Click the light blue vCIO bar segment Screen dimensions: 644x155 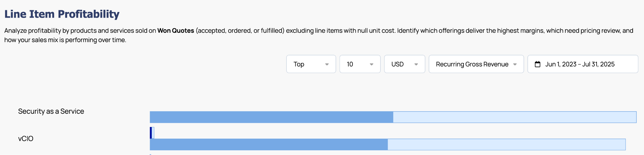pos(506,144)
